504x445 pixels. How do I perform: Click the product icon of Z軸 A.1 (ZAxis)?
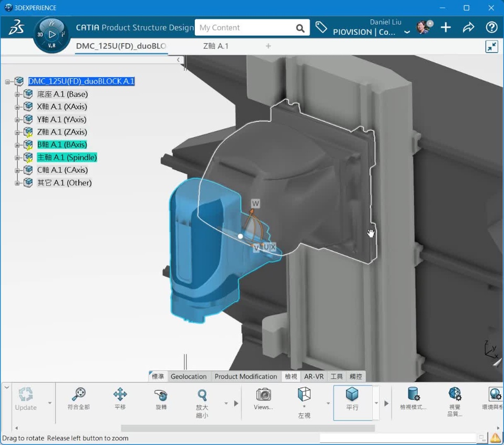tap(28, 132)
